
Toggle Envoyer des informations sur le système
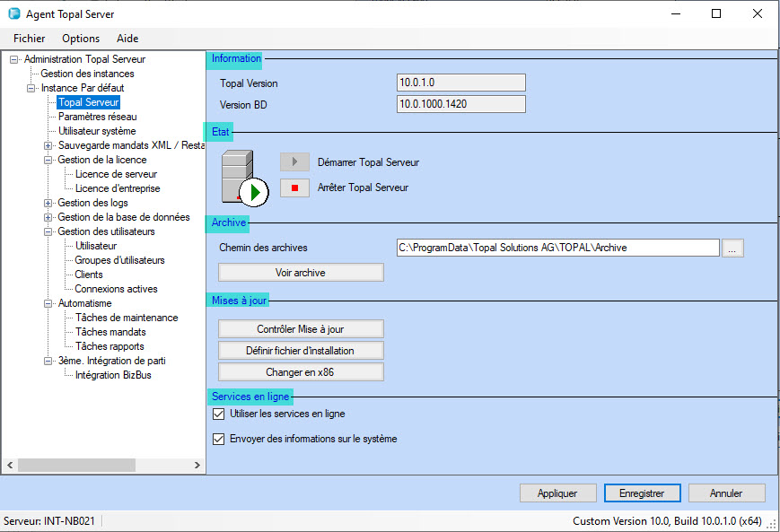click(218, 440)
